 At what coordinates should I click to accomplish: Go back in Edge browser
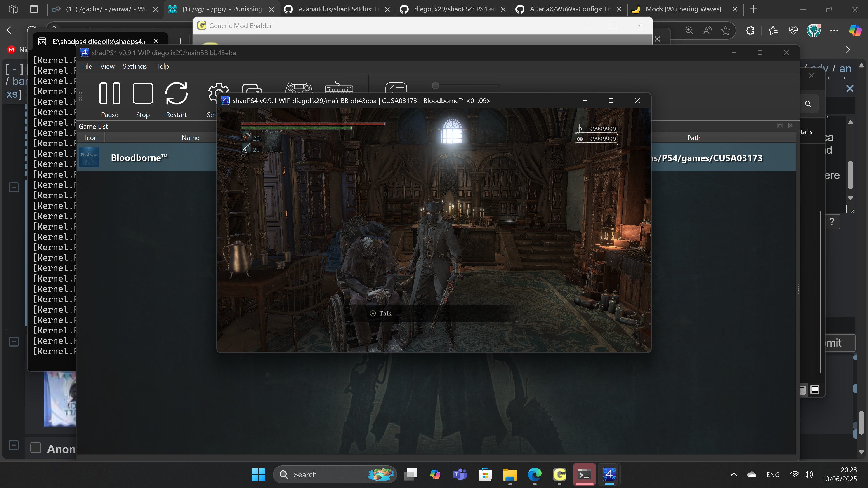point(11,30)
